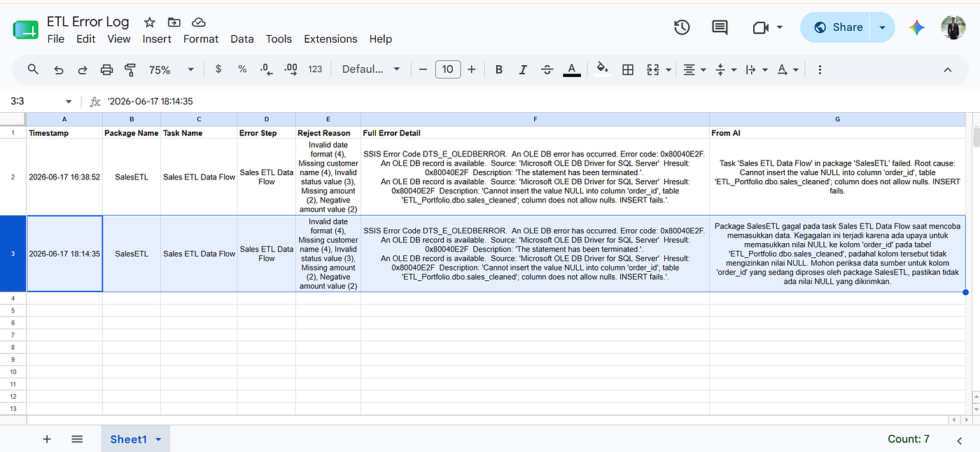Image resolution: width=980 pixels, height=452 pixels.
Task: Open vertical align dropdown
Action: [x=725, y=69]
